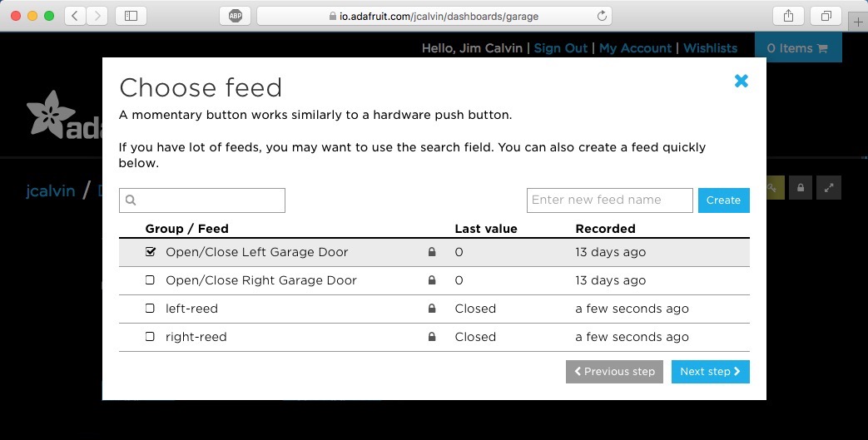Image resolution: width=868 pixels, height=440 pixels.
Task: Click 'a few seconds ago' in left-reed row
Action: click(x=632, y=309)
